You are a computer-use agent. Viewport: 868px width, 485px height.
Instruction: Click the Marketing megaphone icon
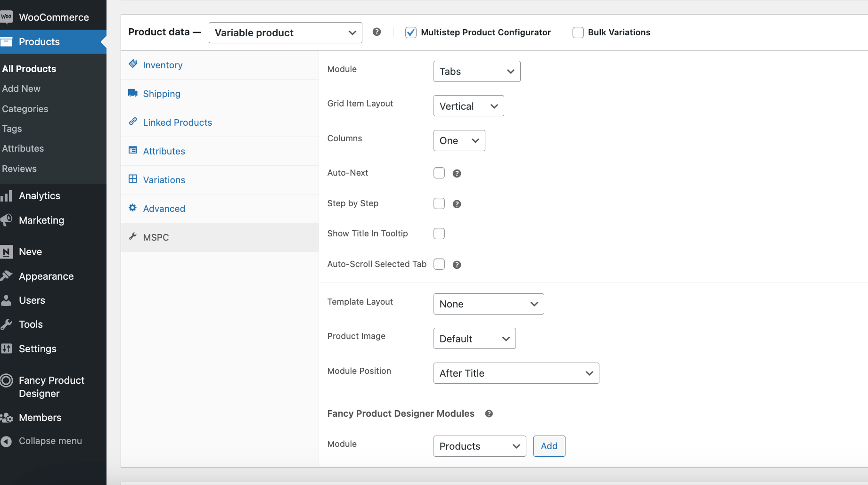coord(6,220)
